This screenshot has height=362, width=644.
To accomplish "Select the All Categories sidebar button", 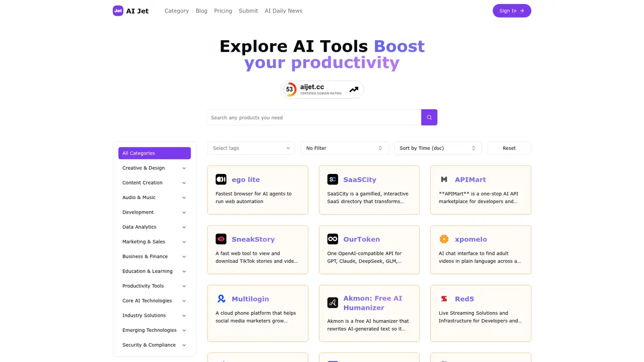I will [x=154, y=153].
